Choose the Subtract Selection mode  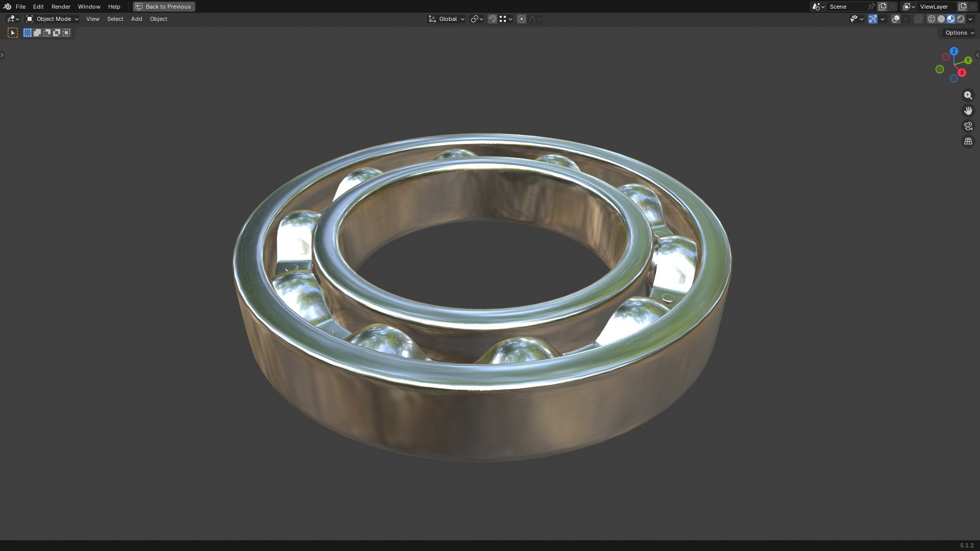47,33
